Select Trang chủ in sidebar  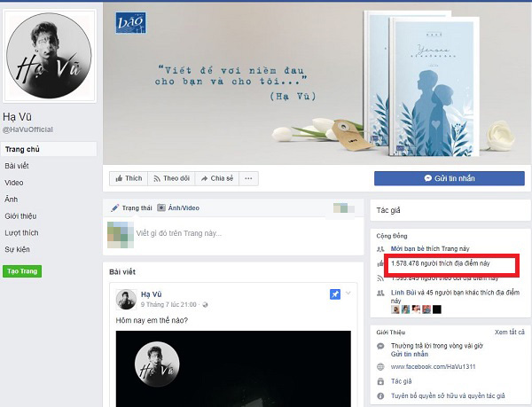[x=49, y=149]
